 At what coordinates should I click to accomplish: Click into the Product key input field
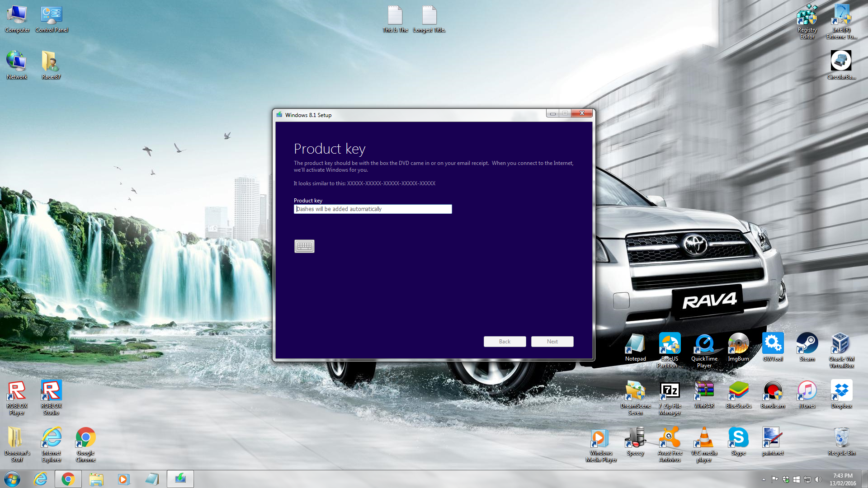(373, 209)
